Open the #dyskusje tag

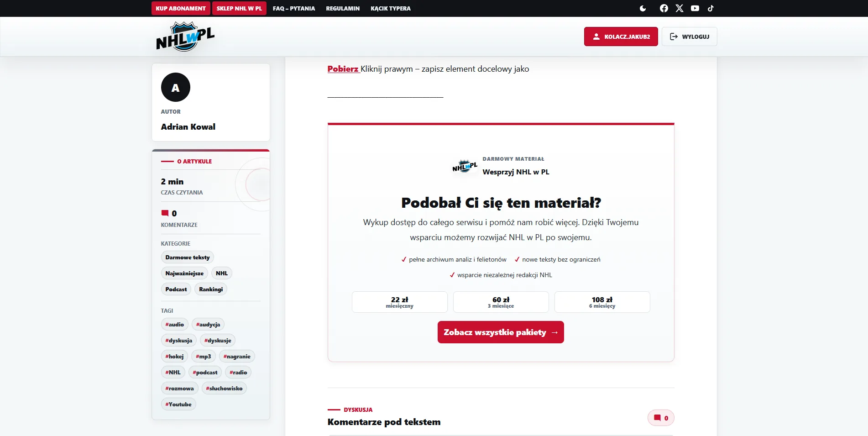[218, 341]
